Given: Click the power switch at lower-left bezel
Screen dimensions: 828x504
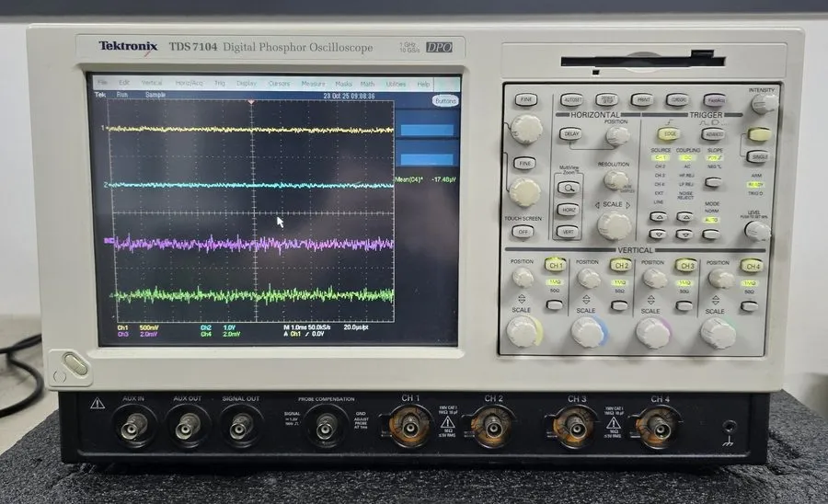Looking at the screenshot, I should (75, 365).
